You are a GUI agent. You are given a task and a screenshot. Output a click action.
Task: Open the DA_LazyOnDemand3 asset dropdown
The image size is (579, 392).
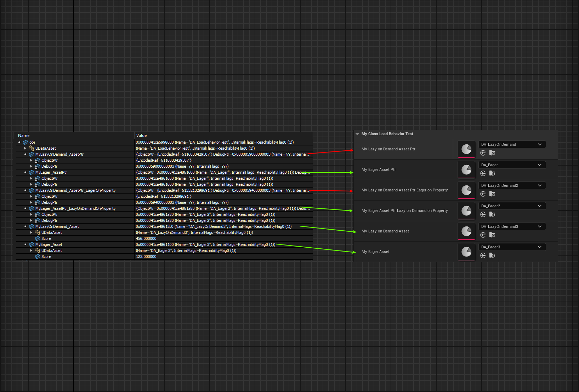(512, 226)
